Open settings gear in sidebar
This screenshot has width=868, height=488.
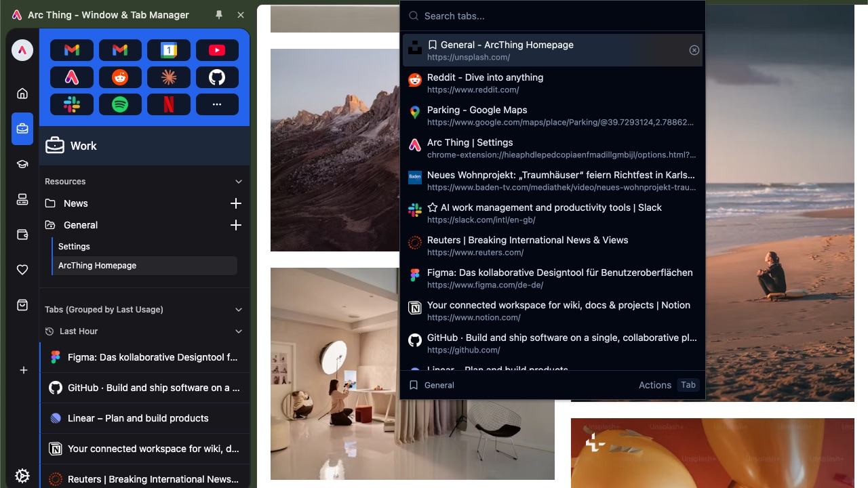[22, 476]
